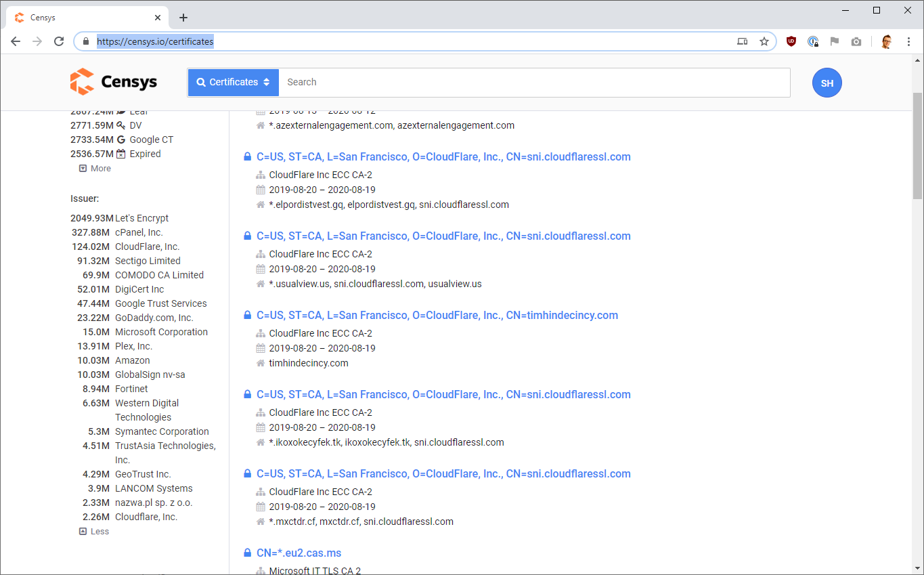Select the Censys browser tab
The image size is (924, 575).
coord(88,18)
